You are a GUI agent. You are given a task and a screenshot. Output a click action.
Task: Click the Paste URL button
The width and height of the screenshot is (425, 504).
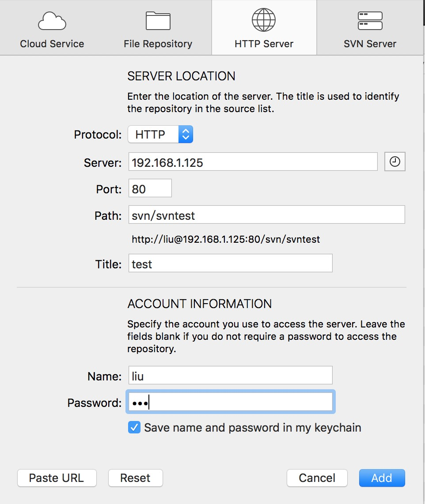57,478
